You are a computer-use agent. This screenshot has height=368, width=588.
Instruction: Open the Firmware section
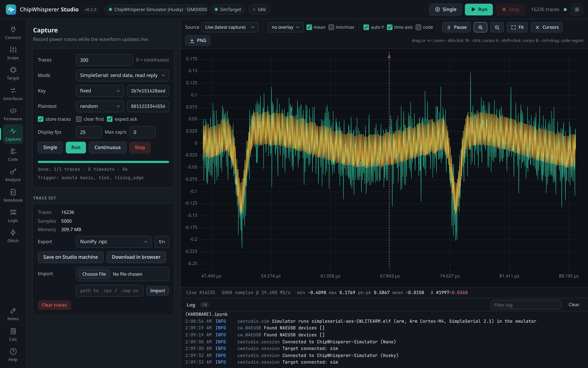[x=13, y=114]
